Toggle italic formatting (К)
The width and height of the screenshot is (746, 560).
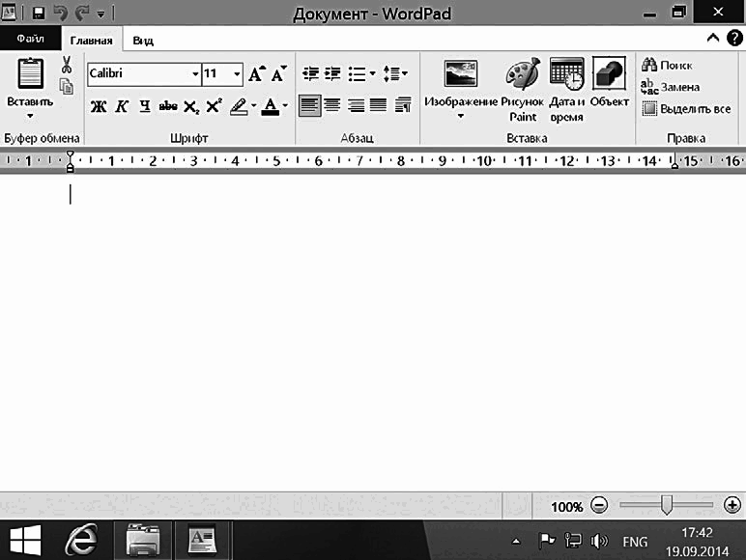pos(122,106)
